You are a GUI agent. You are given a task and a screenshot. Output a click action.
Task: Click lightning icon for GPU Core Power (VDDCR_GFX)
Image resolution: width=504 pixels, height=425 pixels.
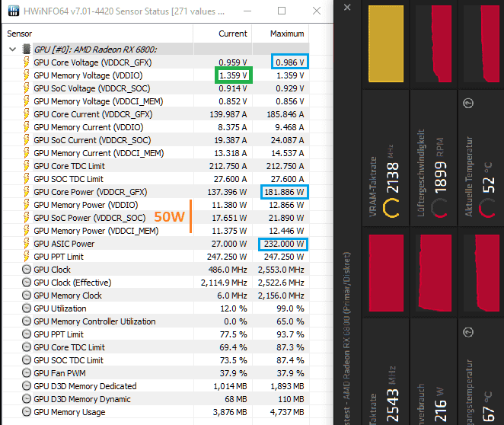pyautogui.click(x=27, y=192)
